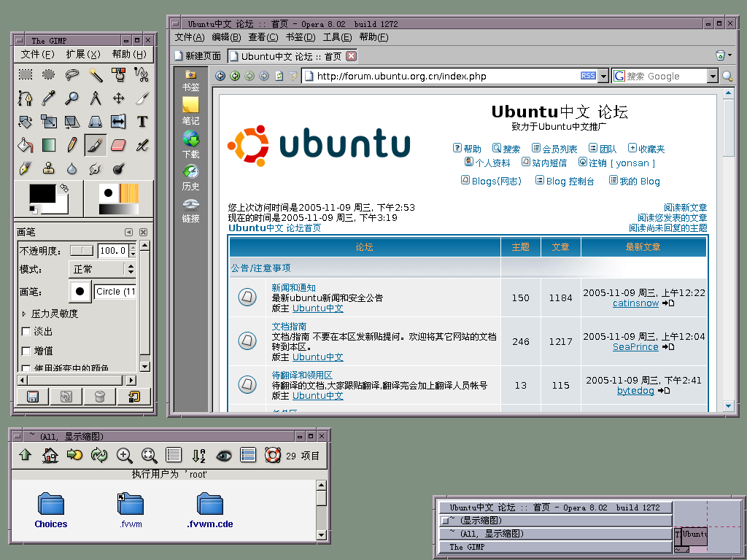Viewport: 747px width, 560px height.
Task: Open the 帮助(H) menu in GIMP
Action: tap(129, 54)
